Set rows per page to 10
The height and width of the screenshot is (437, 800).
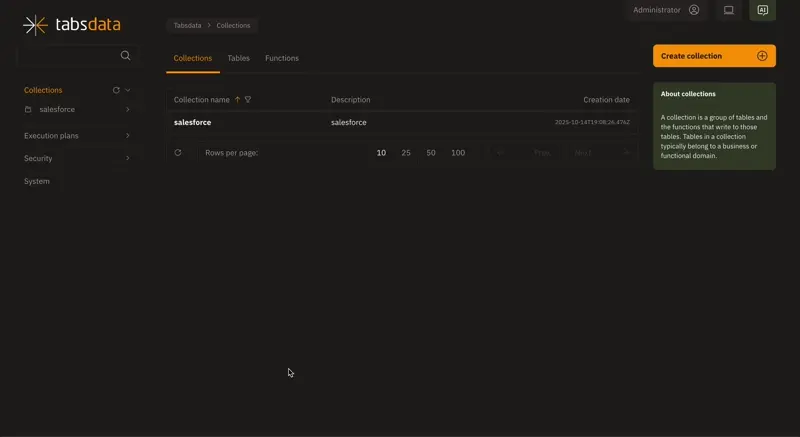click(381, 153)
